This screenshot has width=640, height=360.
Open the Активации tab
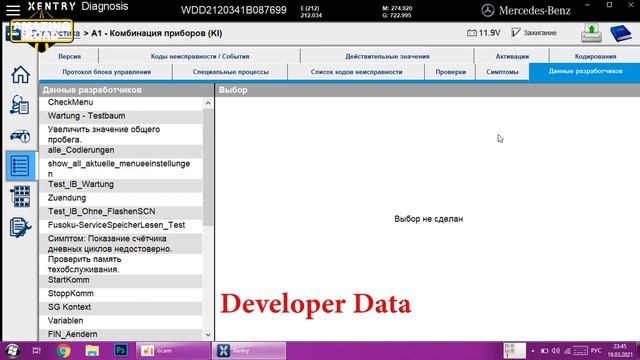tap(512, 56)
